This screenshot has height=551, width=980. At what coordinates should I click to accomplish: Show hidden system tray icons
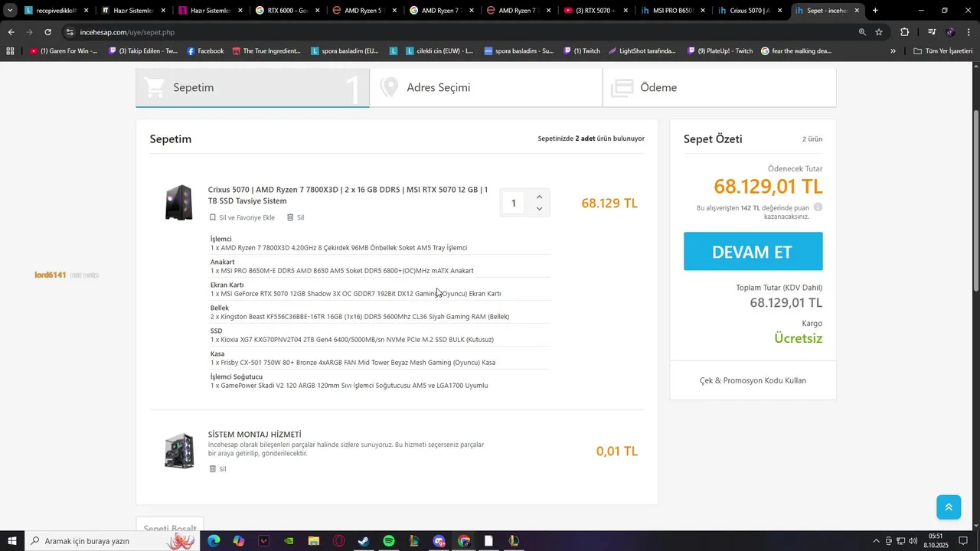pyautogui.click(x=877, y=541)
